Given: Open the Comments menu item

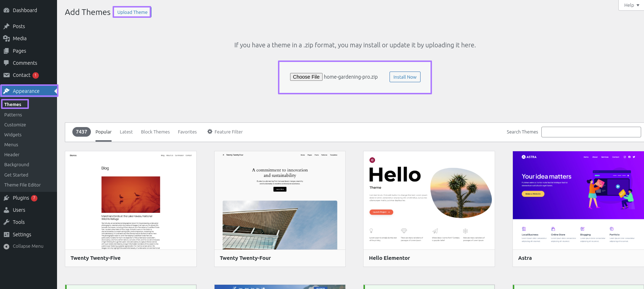Looking at the screenshot, I should [x=29, y=63].
